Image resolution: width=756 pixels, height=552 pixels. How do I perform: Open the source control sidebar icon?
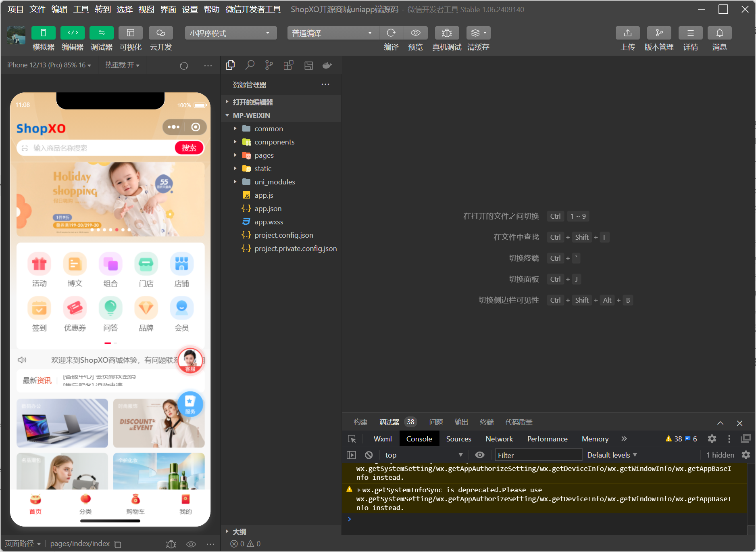click(x=269, y=65)
